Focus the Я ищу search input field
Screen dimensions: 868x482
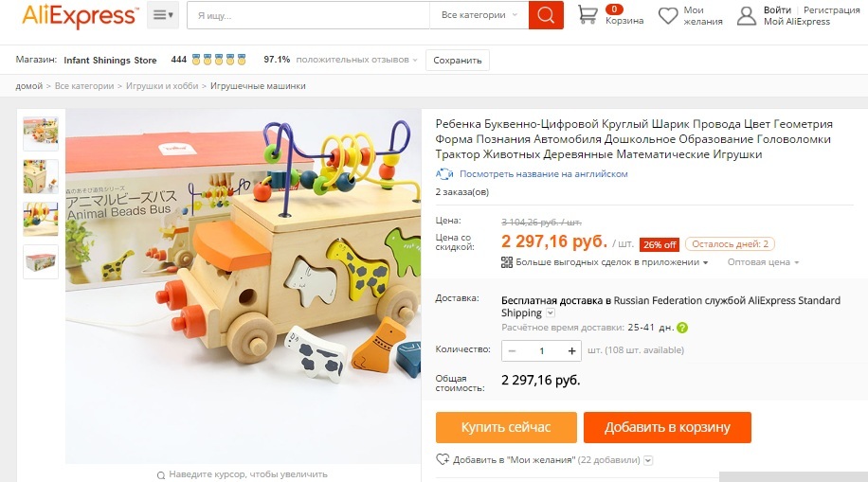click(308, 15)
